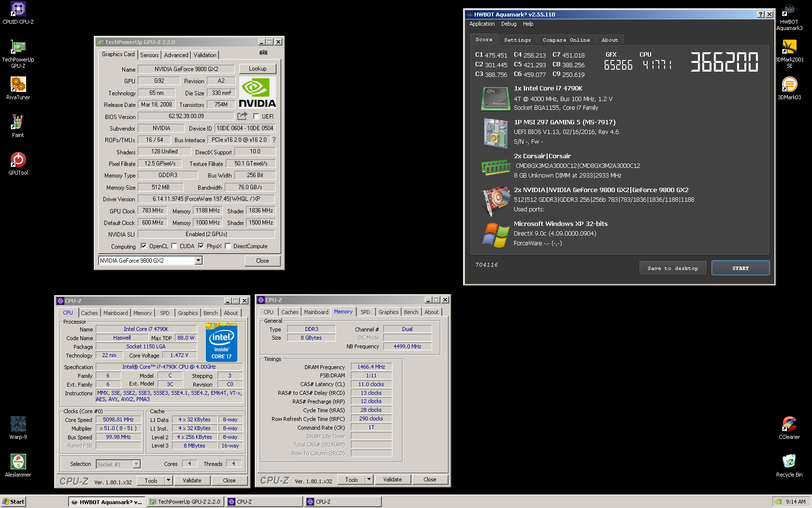This screenshot has width=812, height=508.
Task: Click Validate in the left CPU-Z window
Action: coord(192,480)
